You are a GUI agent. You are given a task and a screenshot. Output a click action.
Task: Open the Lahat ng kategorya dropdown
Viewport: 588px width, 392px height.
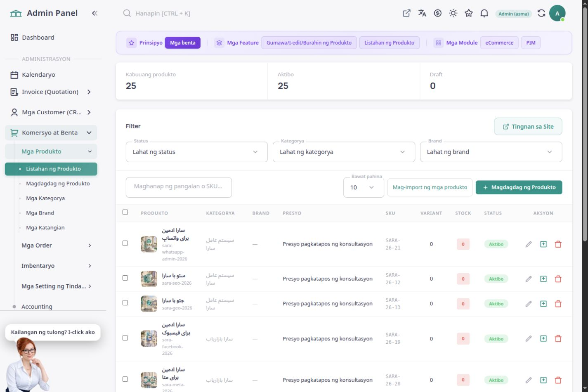344,152
